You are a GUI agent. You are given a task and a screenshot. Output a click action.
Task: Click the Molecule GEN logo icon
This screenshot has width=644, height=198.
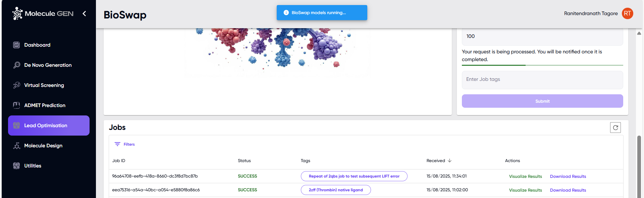(17, 13)
